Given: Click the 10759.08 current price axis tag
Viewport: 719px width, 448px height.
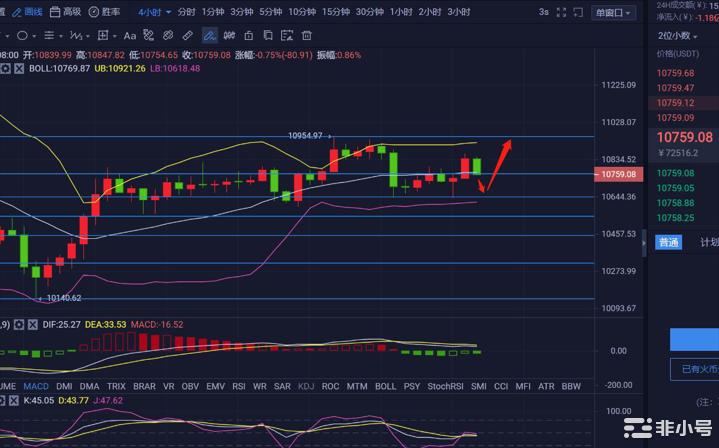Looking at the screenshot, I should click(618, 175).
